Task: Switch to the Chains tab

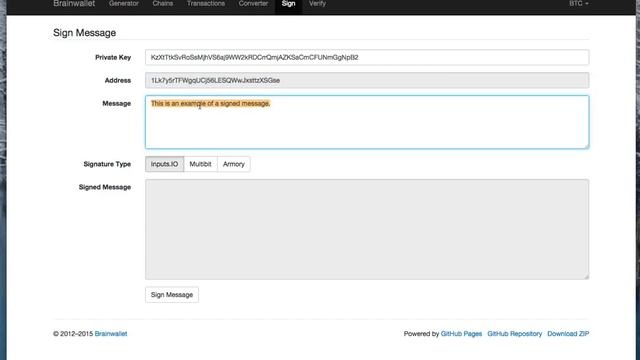Action: coord(162,4)
